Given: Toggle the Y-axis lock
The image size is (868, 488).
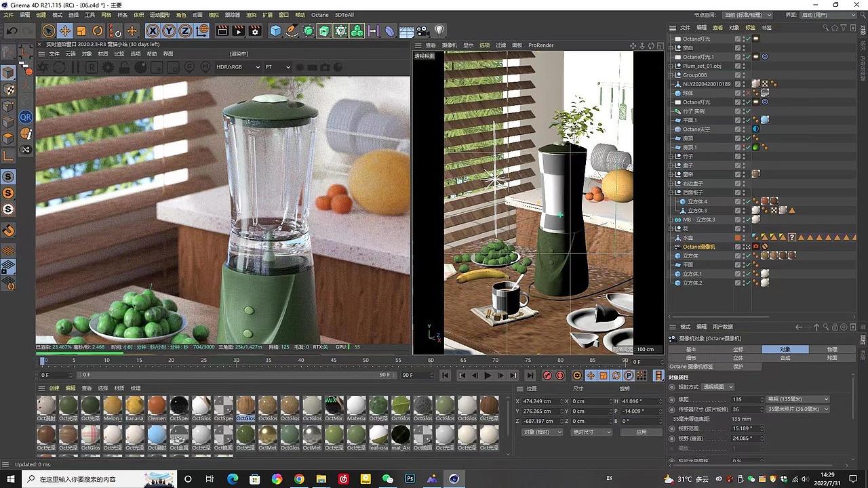Looking at the screenshot, I should tap(169, 30).
